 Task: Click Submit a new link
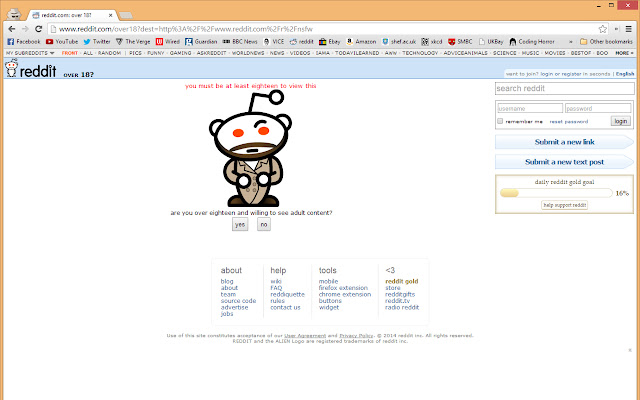565,143
